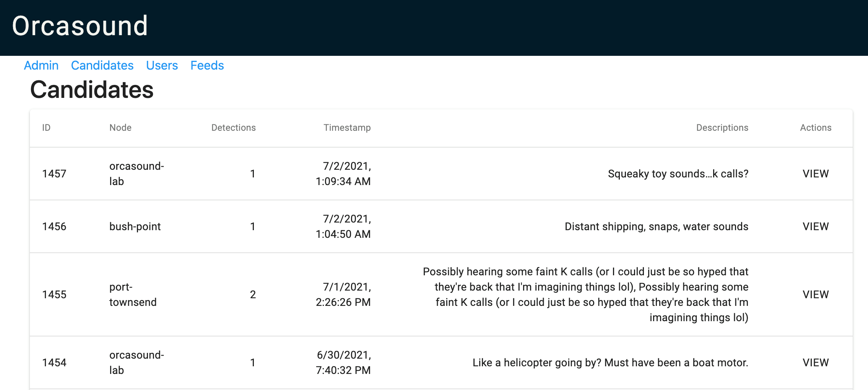Select ID cell 1455
This screenshot has height=390, width=868.
54,294
